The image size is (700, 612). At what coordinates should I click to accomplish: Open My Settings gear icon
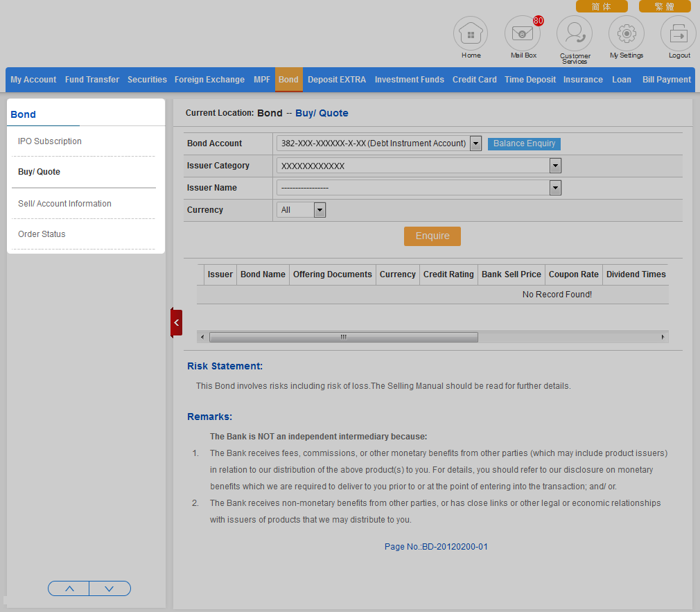627,34
